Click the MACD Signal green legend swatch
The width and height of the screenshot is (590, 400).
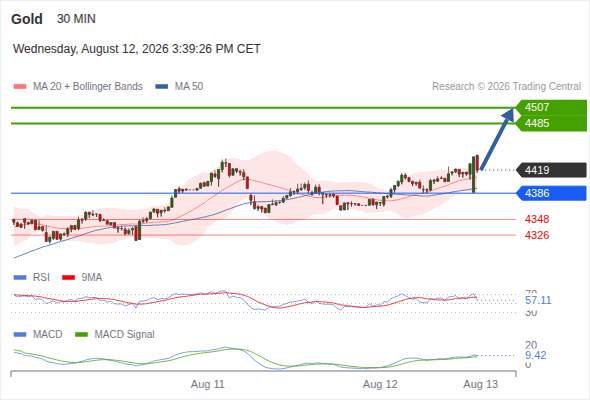click(81, 334)
